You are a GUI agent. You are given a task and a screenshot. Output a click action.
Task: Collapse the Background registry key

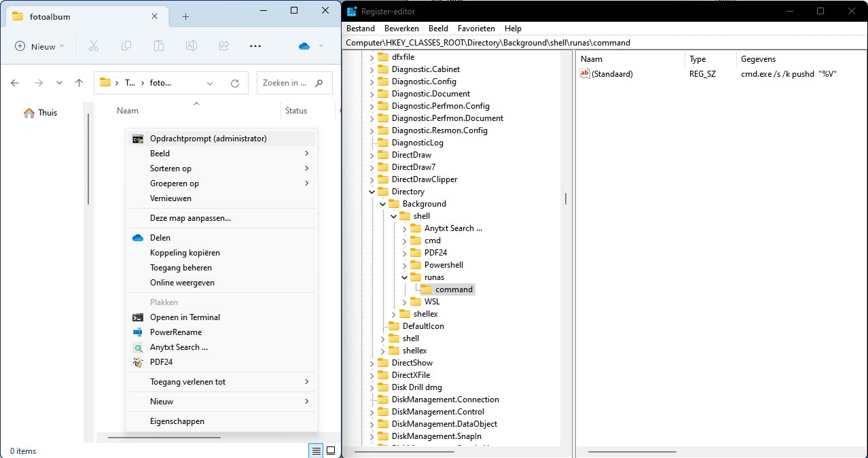(x=382, y=204)
